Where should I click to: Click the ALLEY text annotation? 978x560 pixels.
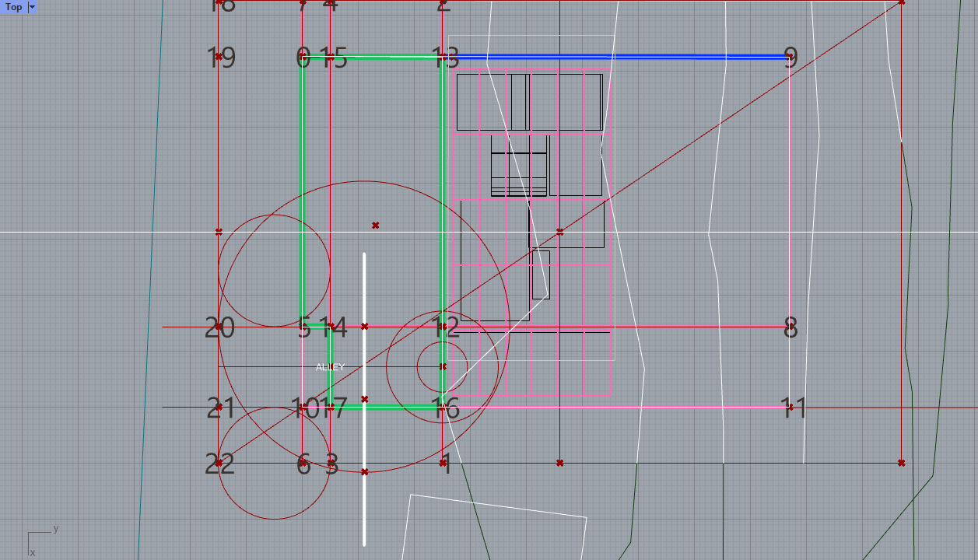coord(330,367)
